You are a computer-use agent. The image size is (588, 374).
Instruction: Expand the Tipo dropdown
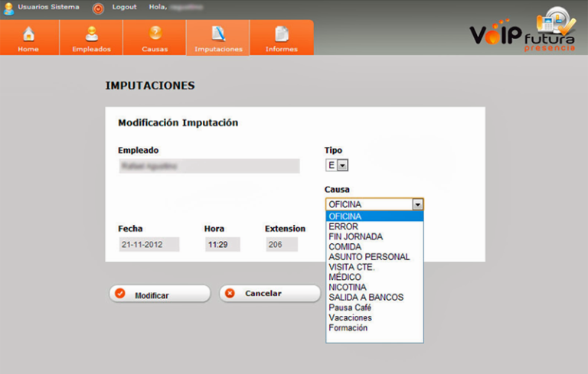[342, 165]
